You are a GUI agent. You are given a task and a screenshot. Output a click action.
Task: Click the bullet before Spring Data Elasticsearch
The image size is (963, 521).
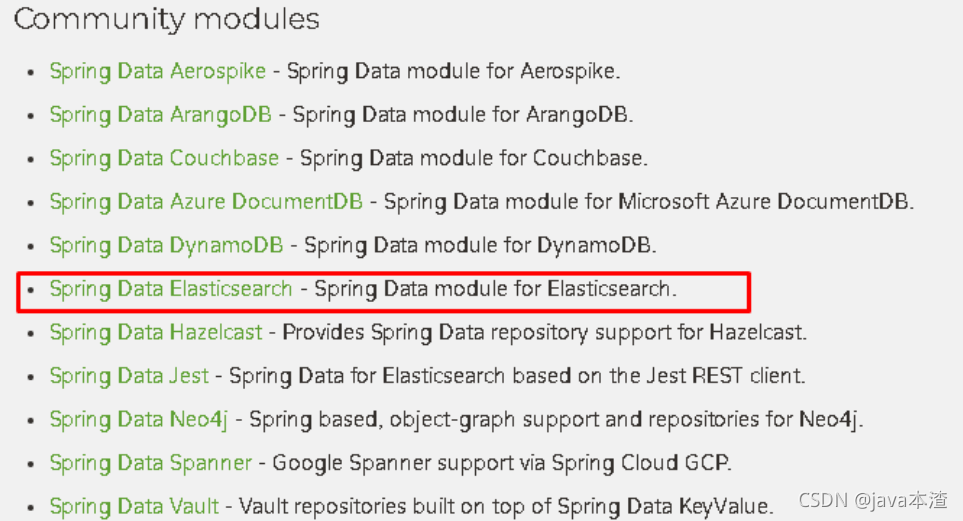[x=31, y=290]
